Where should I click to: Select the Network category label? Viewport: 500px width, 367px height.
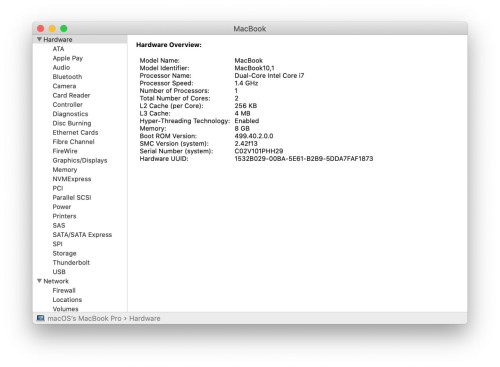click(56, 281)
